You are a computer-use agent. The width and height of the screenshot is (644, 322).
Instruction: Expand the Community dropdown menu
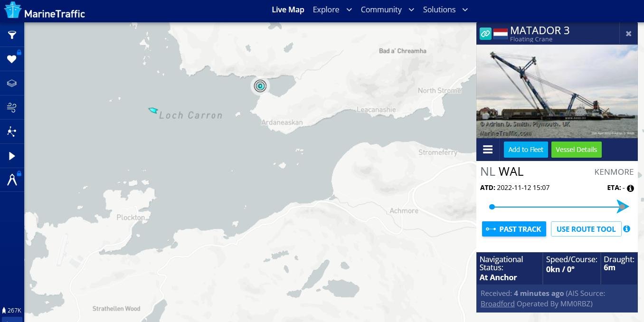[387, 9]
